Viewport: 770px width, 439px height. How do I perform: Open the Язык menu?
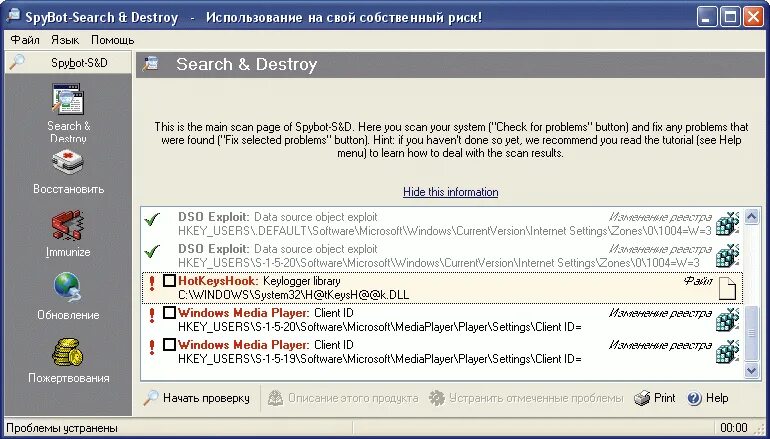tap(65, 40)
